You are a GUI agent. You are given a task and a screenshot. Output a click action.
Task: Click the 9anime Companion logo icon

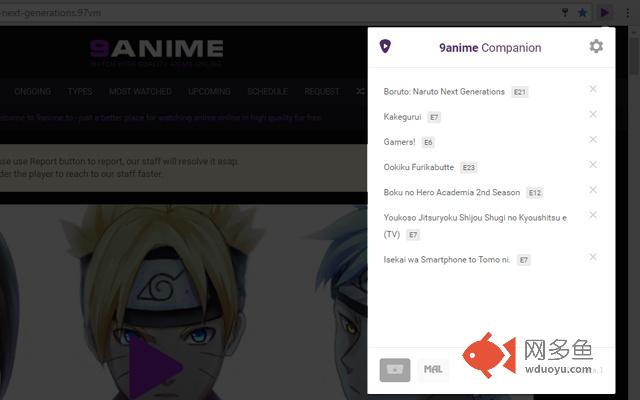click(385, 46)
